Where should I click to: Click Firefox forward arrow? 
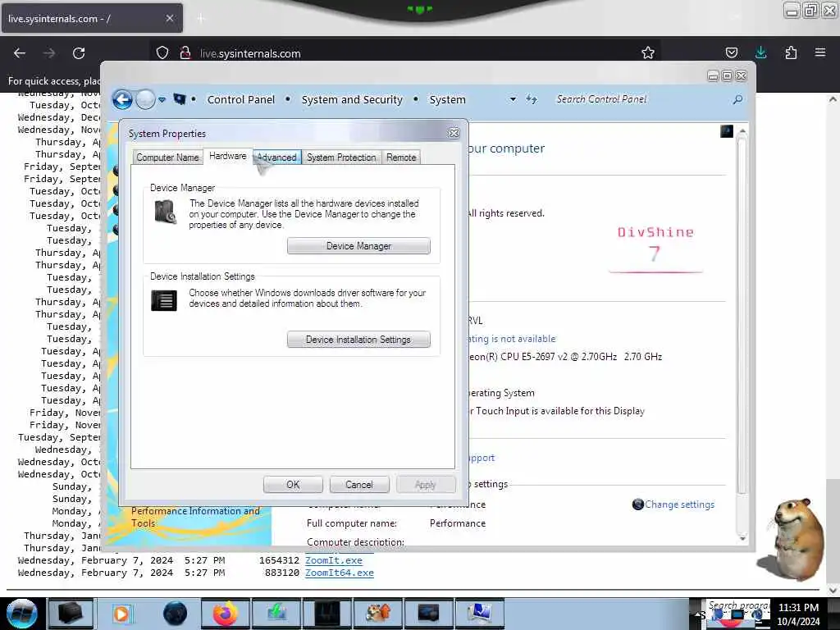(x=48, y=53)
